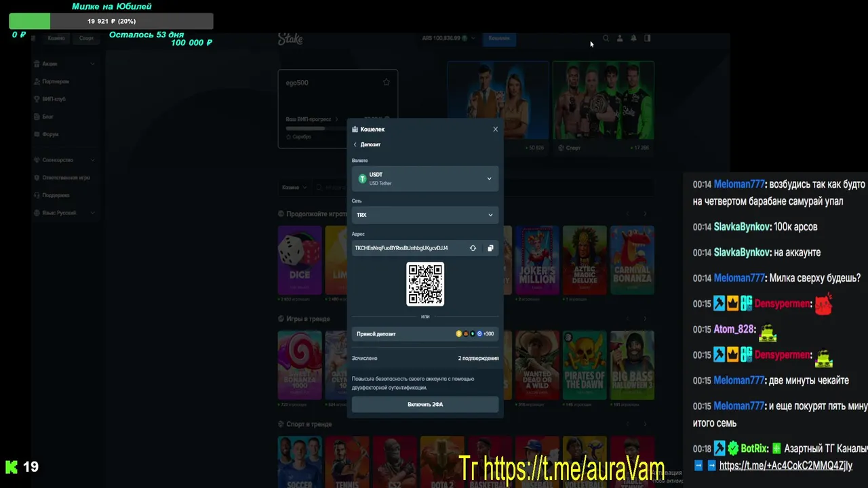Click SlavkaBynkov's '100к арсов' message name
Viewport: 868px width, 488px height.
(742, 226)
